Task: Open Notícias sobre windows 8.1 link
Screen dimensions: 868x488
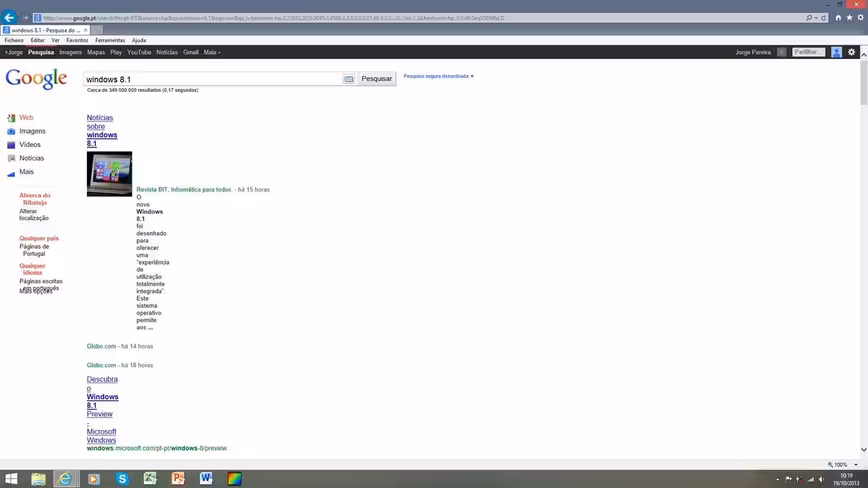Action: (x=102, y=131)
